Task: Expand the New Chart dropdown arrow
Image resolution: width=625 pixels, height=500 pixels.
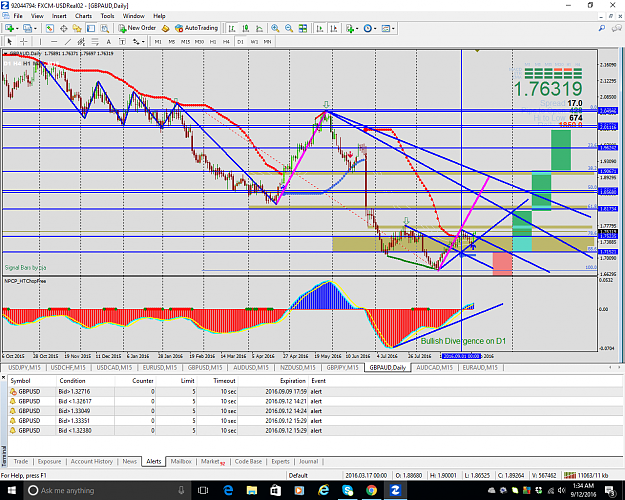Action: 17,28
